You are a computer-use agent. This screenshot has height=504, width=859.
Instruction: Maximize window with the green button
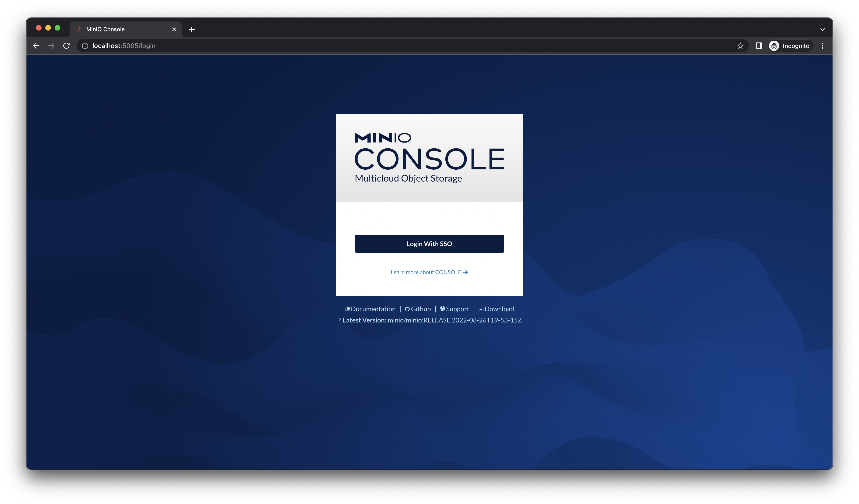57,28
